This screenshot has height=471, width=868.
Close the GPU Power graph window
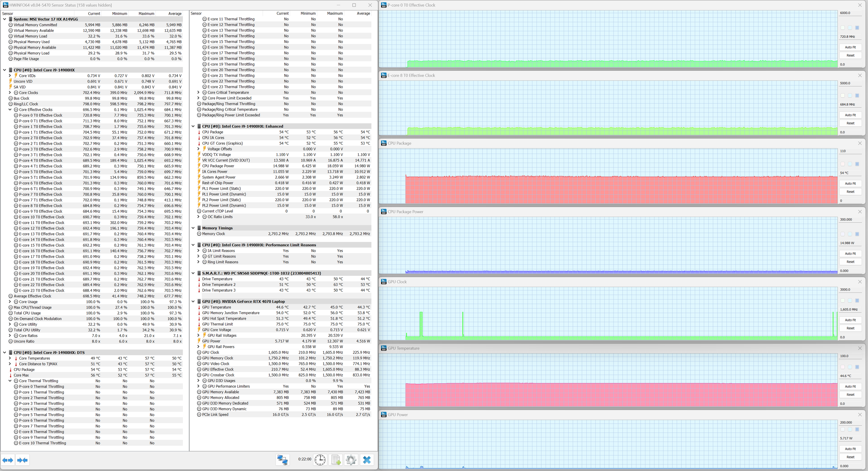point(860,415)
